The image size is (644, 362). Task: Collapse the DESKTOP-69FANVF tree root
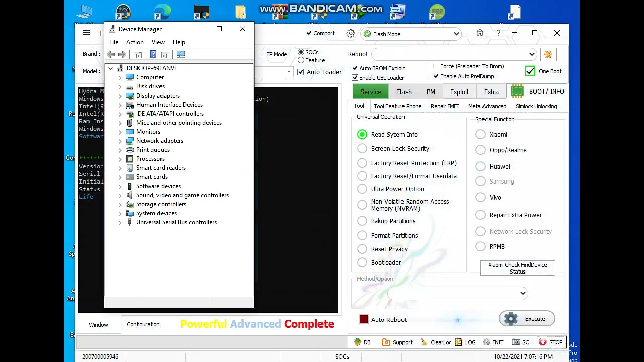point(111,68)
